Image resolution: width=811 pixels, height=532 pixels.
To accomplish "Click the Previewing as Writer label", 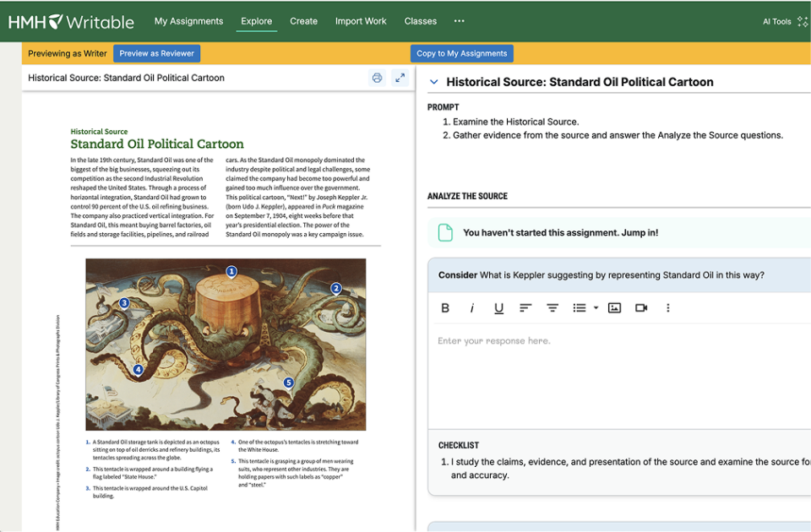I will point(68,53).
